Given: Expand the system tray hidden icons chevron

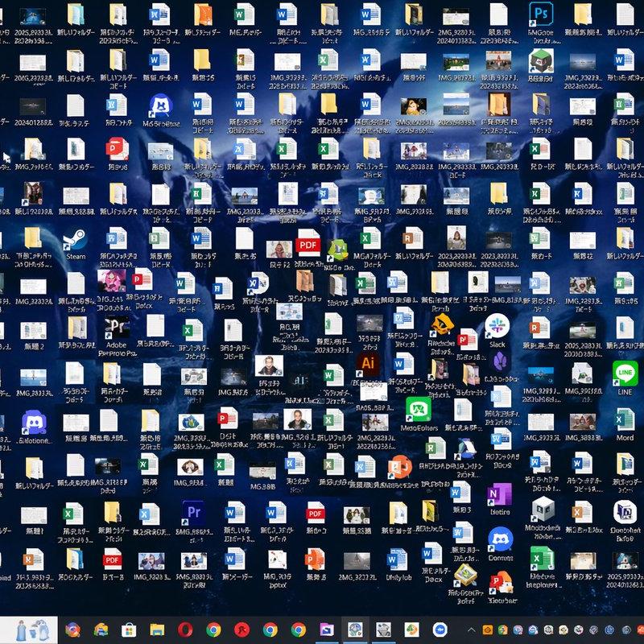Looking at the screenshot, I should pyautogui.click(x=471, y=630).
